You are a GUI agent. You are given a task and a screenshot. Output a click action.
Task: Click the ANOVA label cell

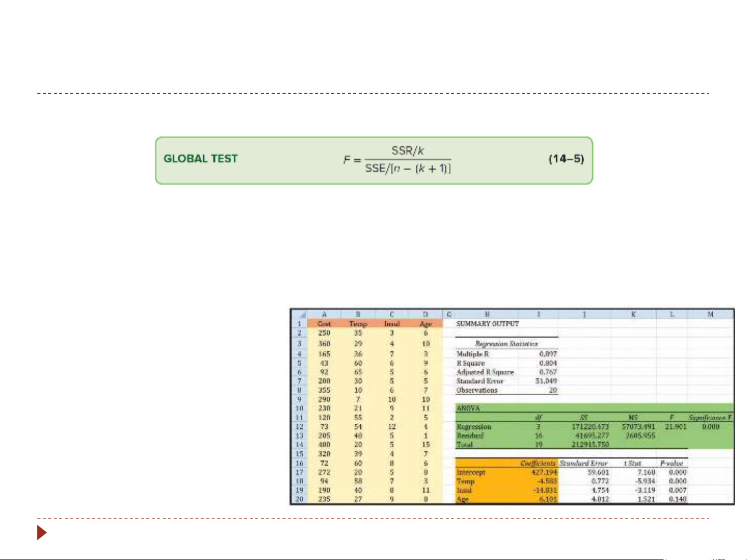pos(468,408)
